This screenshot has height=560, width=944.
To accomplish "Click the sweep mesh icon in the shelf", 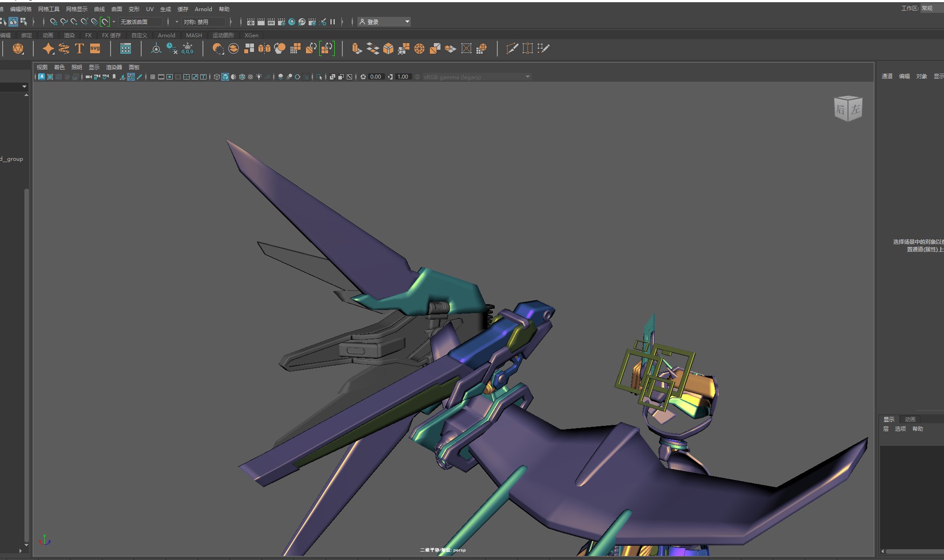I will (x=64, y=49).
